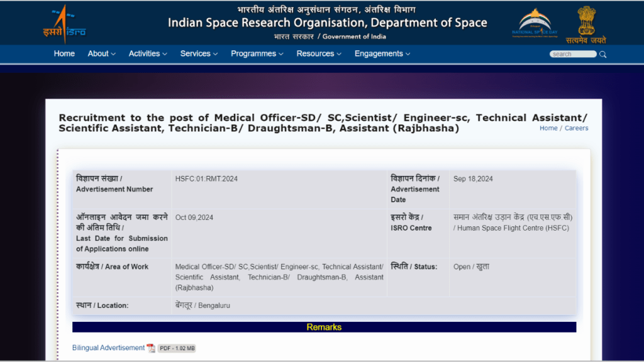Screen dimensions: 644x362
Task: Click the Last Date for Submission label
Action: pos(122,233)
